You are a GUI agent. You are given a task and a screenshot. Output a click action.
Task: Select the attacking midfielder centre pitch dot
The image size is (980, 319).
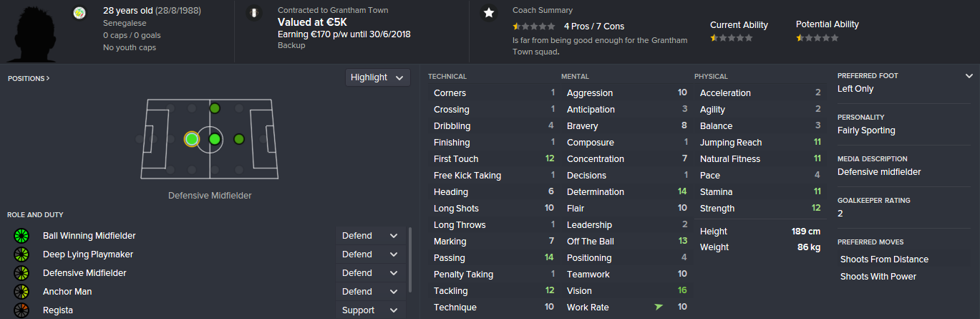click(x=239, y=139)
